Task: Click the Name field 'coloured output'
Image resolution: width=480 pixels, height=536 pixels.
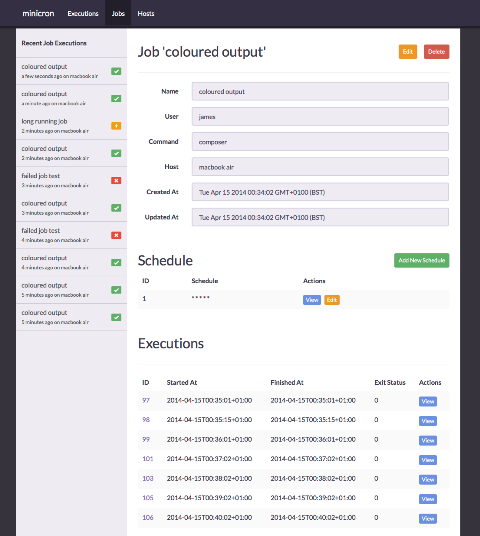Action: pos(320,91)
